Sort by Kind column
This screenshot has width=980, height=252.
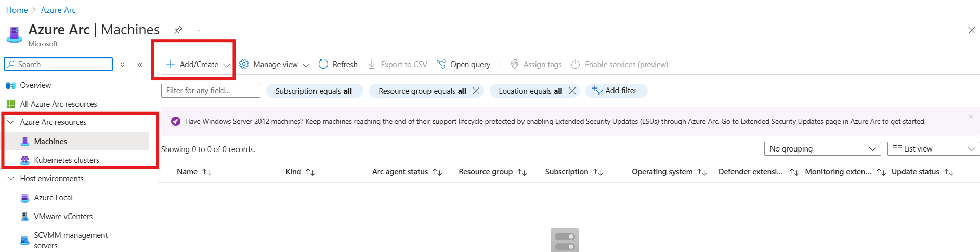[300, 172]
